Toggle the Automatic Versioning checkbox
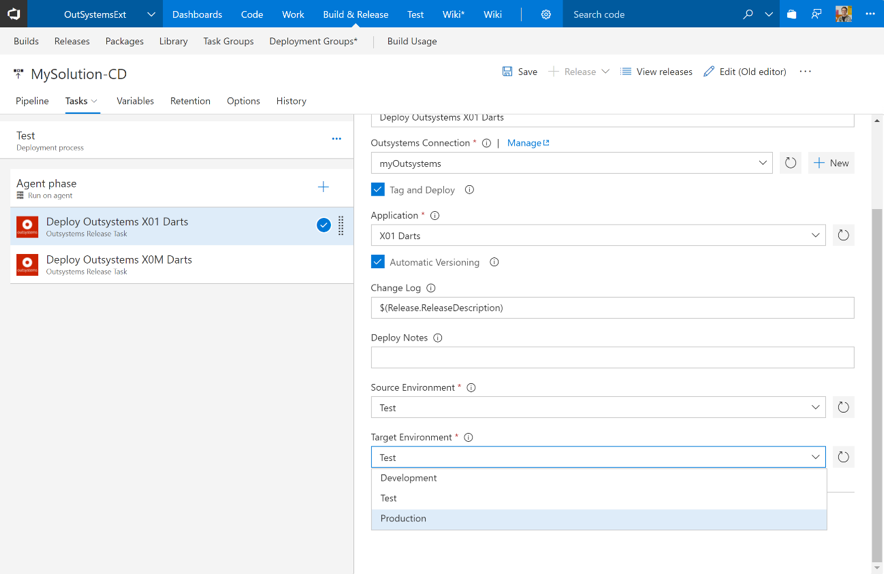 click(x=378, y=262)
